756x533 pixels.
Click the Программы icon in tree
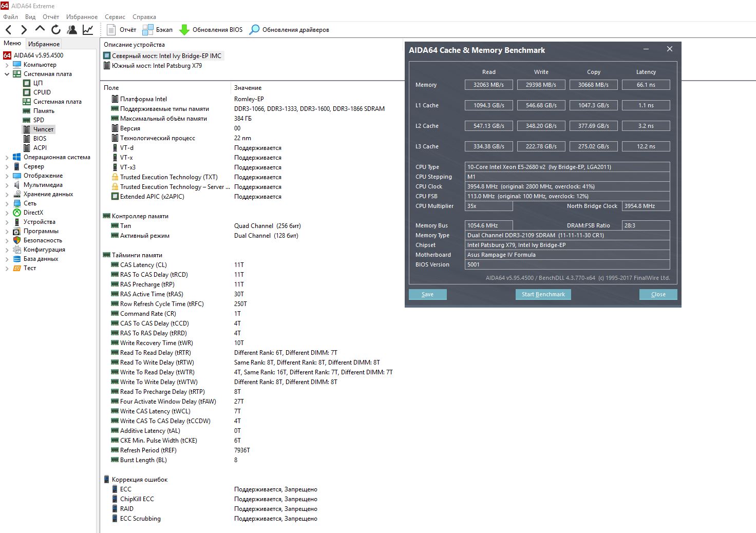point(17,231)
